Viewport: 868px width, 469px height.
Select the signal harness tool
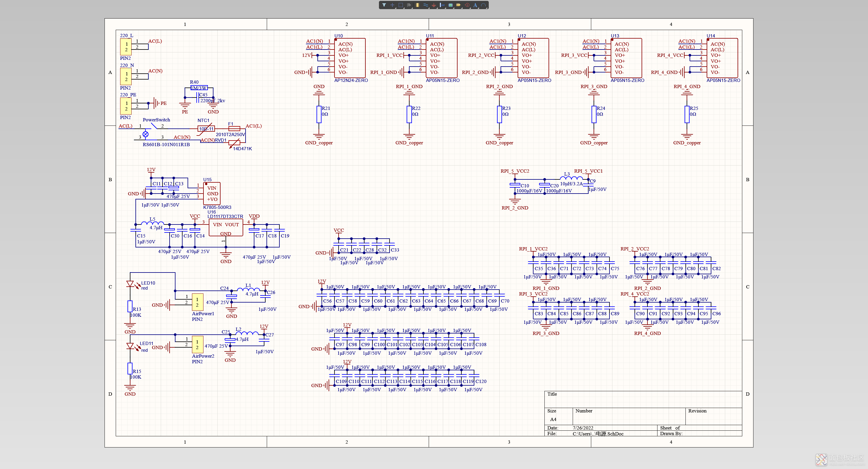pos(442,5)
